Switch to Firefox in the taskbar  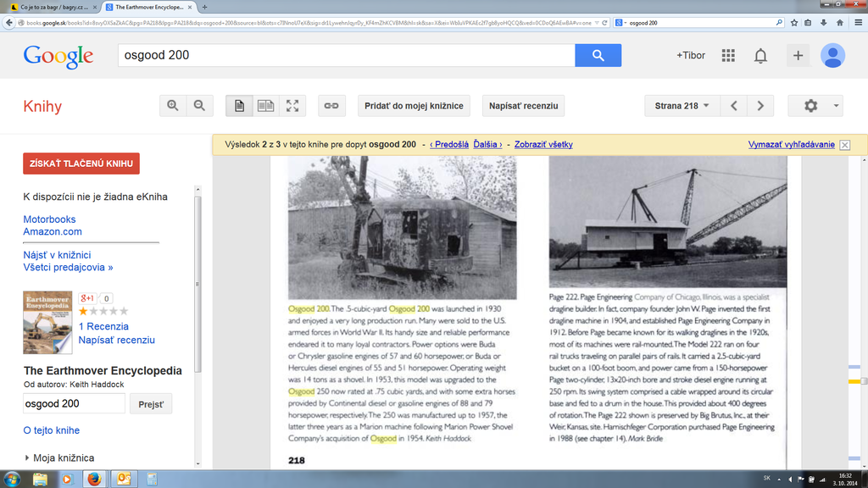click(x=95, y=480)
